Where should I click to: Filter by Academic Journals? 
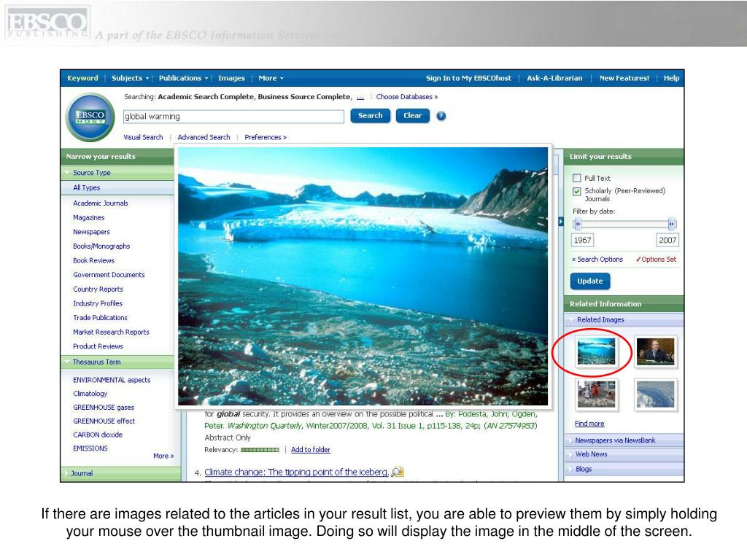(101, 203)
